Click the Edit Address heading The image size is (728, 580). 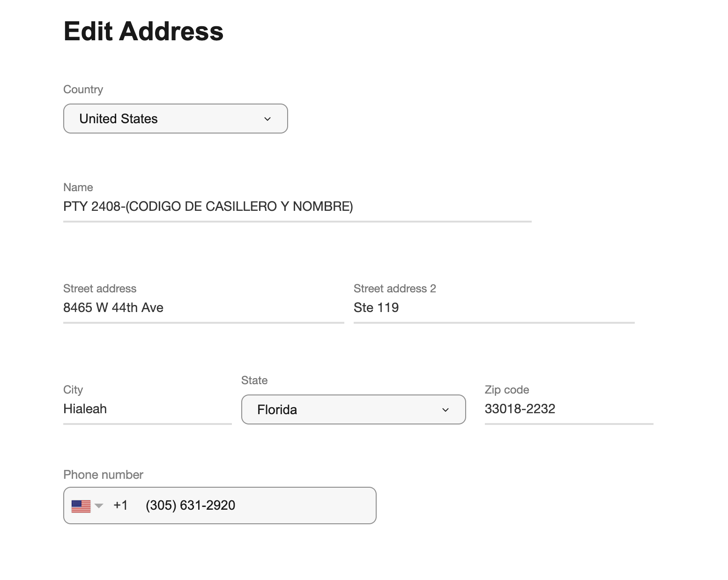[143, 31]
